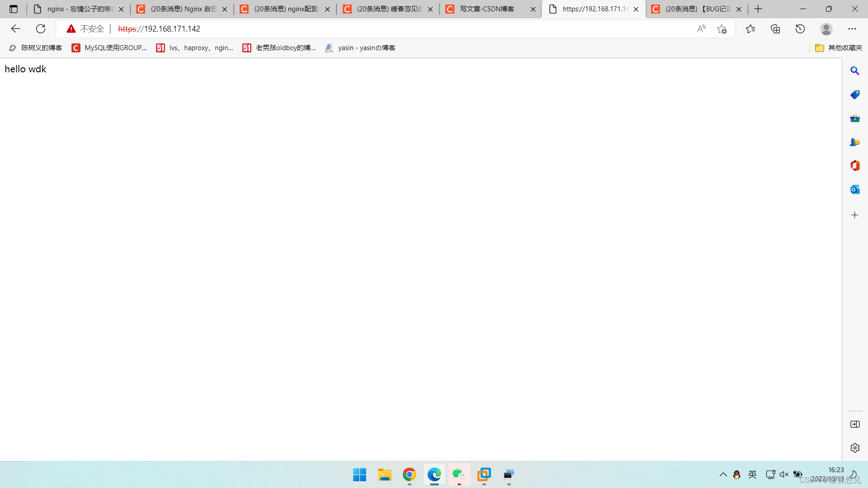Toggle the sidebar hide button
Viewport: 868px width, 488px height.
point(854,424)
